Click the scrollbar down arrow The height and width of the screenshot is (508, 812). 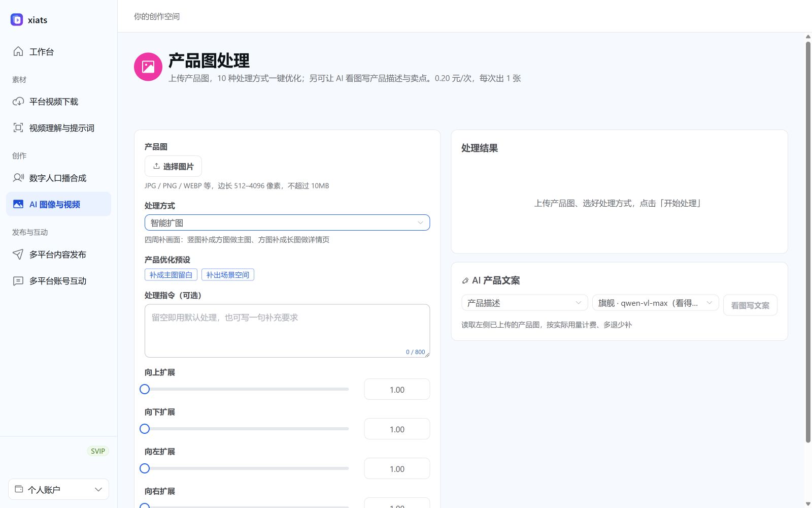pyautogui.click(x=808, y=504)
